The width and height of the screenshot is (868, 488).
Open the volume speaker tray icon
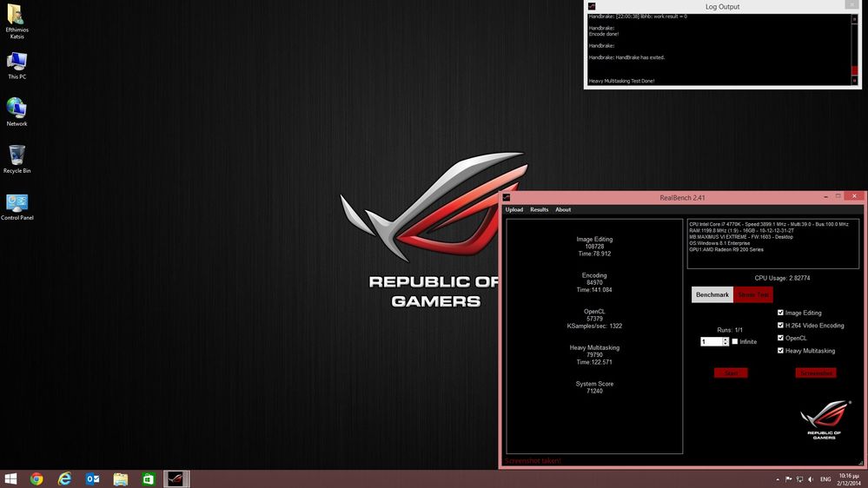[811, 479]
